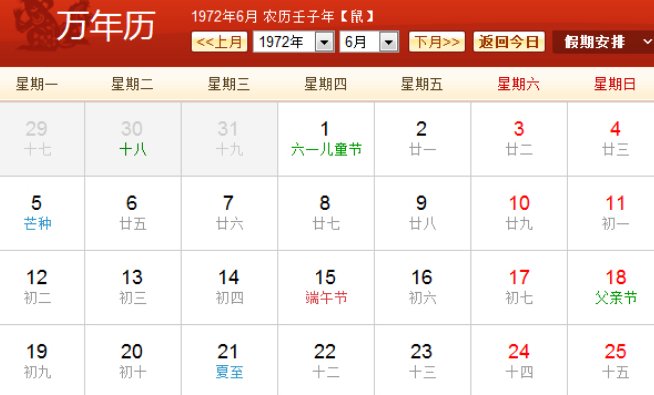Select date 9 廿八
654x395 pixels.
[x=423, y=213]
